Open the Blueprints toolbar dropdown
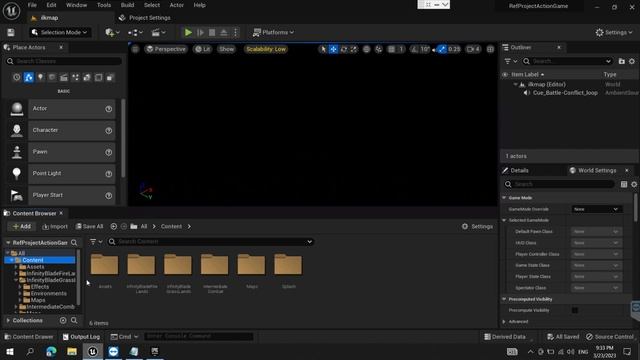This screenshot has height=360, width=640. click(136, 32)
